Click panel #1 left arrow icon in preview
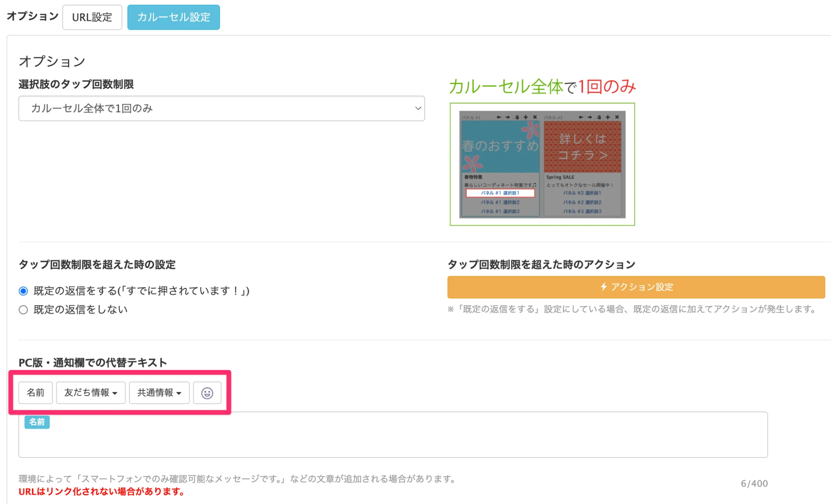Screen dimensions: 831x504 click(x=498, y=117)
